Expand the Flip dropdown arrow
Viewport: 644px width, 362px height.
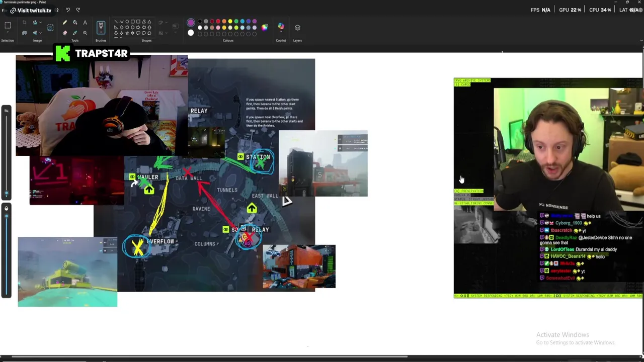coord(40,33)
